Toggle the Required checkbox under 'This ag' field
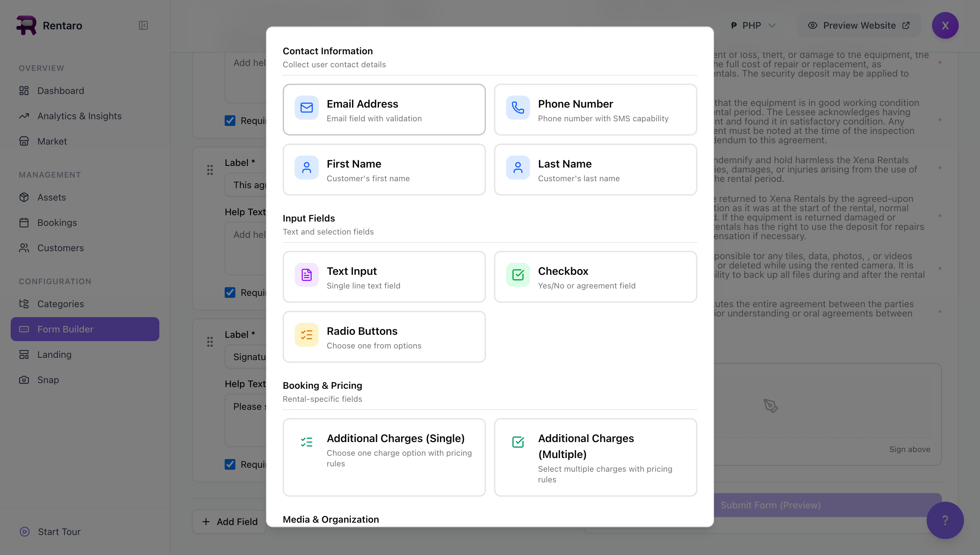This screenshot has height=555, width=980. pyautogui.click(x=230, y=292)
